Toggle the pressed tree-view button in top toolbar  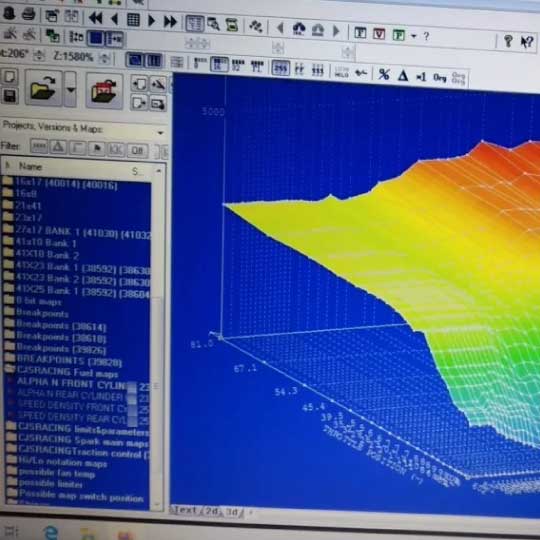(x=195, y=23)
